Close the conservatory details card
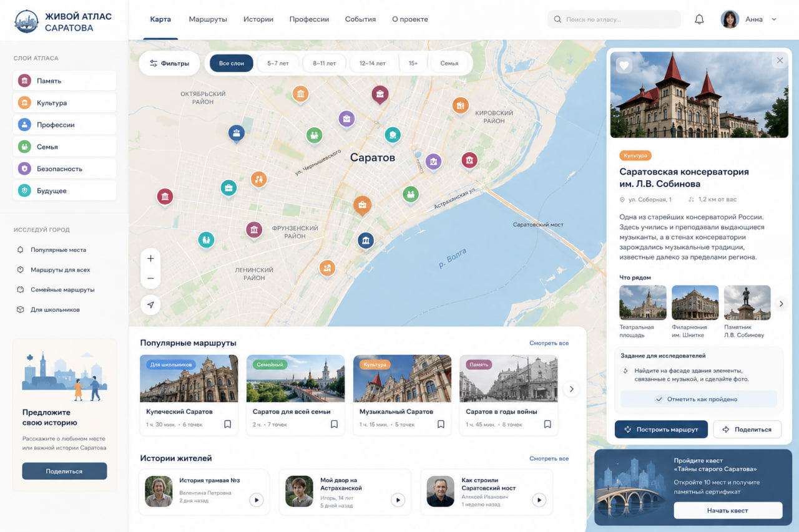This screenshot has width=799, height=532. click(780, 60)
